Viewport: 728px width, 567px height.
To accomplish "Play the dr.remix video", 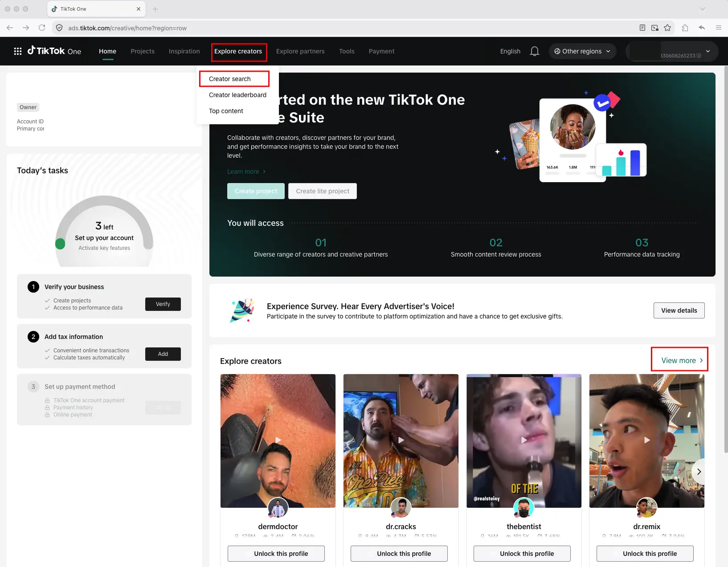I will pos(647,440).
